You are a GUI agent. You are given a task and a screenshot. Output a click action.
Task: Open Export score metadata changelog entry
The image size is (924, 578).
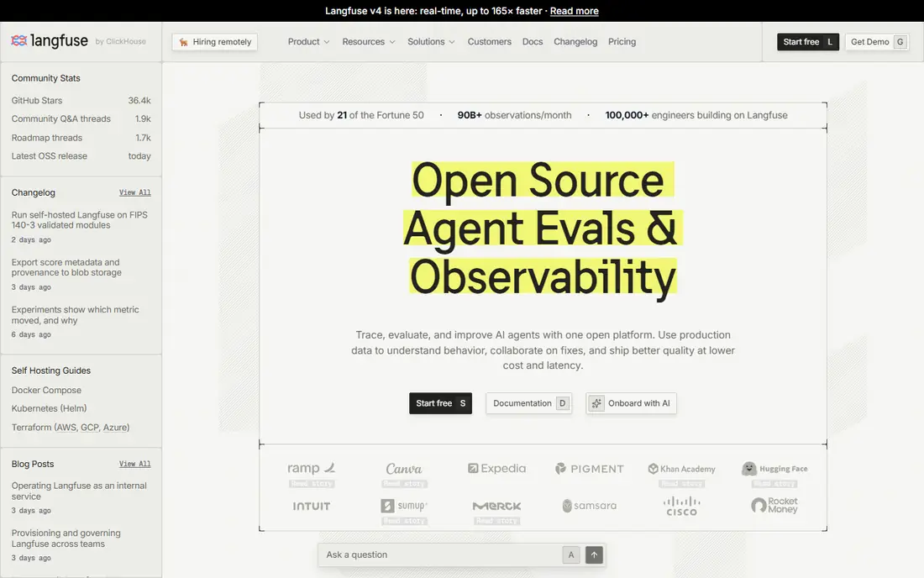[66, 267]
